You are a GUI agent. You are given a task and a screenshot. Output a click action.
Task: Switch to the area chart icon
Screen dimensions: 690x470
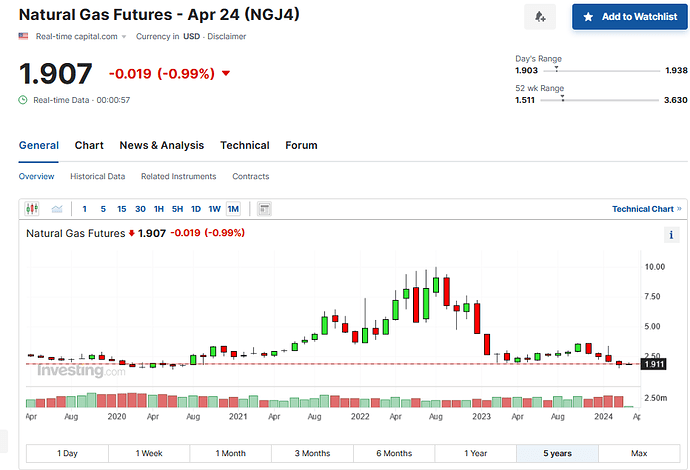pos(57,209)
